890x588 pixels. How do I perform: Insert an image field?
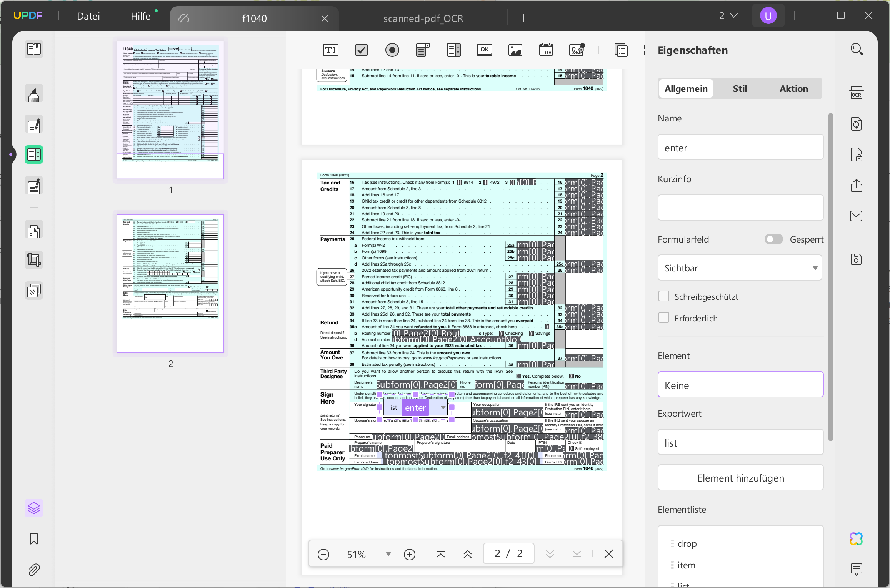click(515, 50)
